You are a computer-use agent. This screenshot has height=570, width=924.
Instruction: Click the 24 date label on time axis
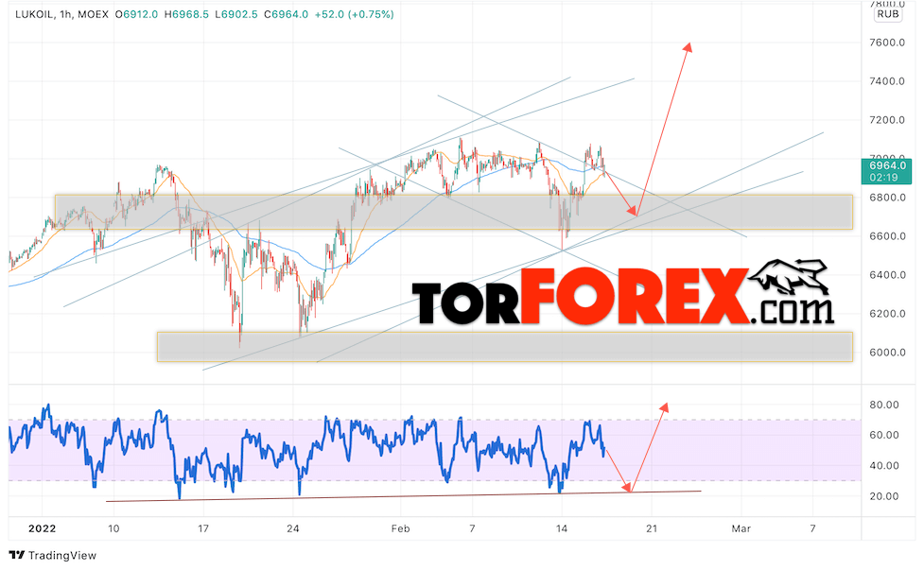293,528
